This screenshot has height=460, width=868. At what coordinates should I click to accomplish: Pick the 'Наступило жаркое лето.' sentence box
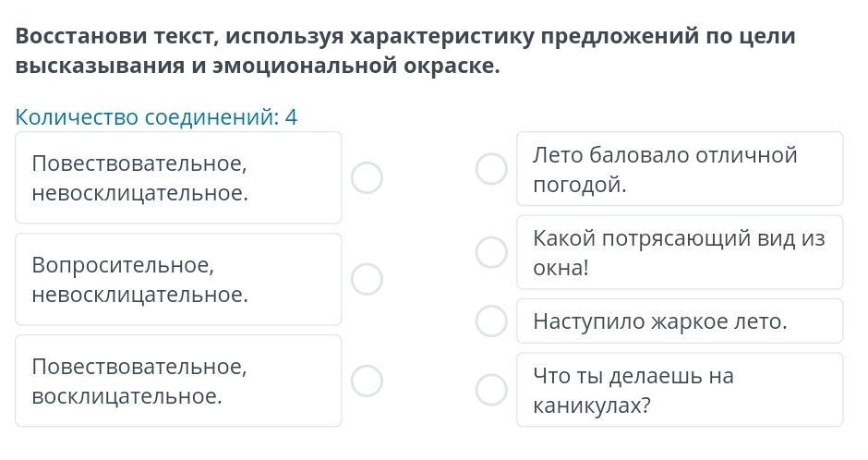coord(680,321)
